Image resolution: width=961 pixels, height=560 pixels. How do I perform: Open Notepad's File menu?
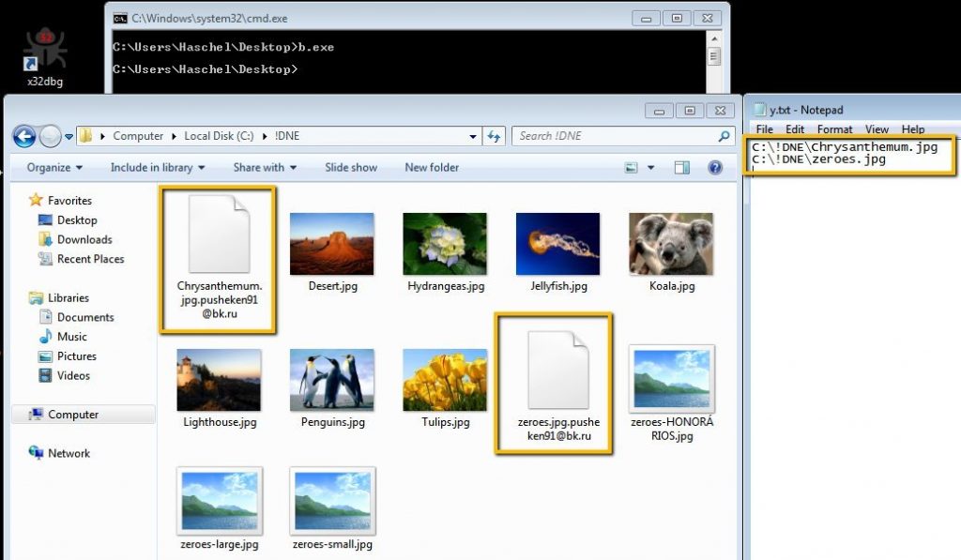pyautogui.click(x=764, y=129)
